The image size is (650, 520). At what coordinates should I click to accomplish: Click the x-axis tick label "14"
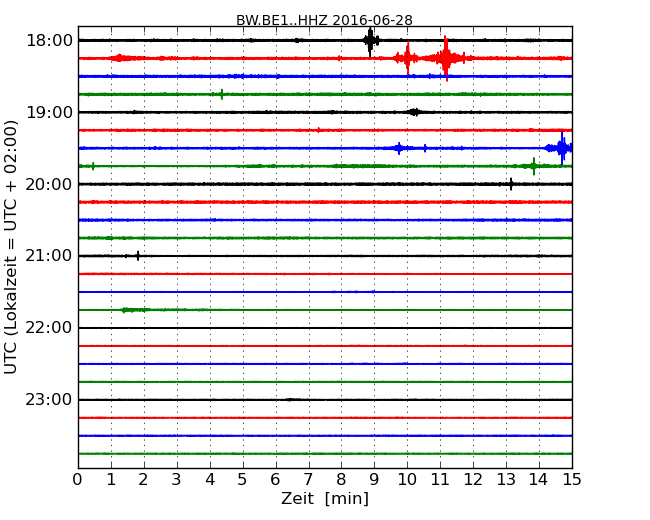pyautogui.click(x=539, y=480)
